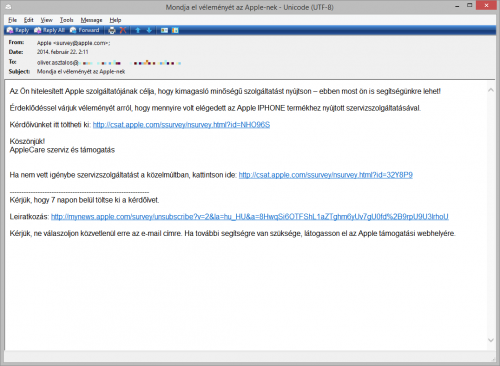
Task: Open the Edit menu
Action: click(29, 20)
